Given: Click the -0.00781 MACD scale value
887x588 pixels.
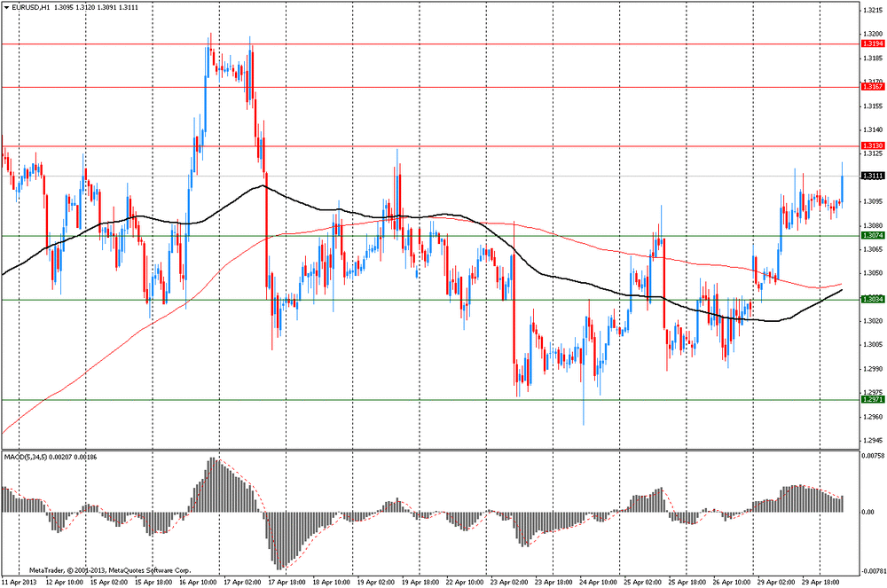Looking at the screenshot, I should 872,572.
